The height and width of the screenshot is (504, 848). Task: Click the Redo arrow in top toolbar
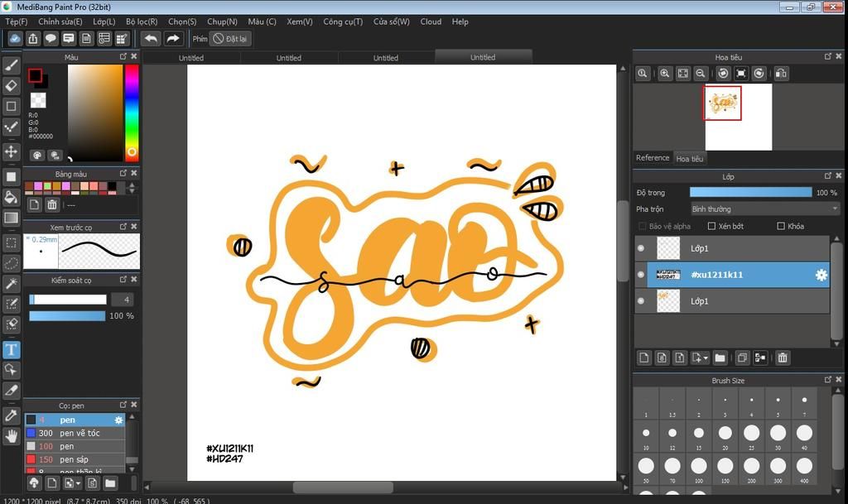[x=173, y=38]
